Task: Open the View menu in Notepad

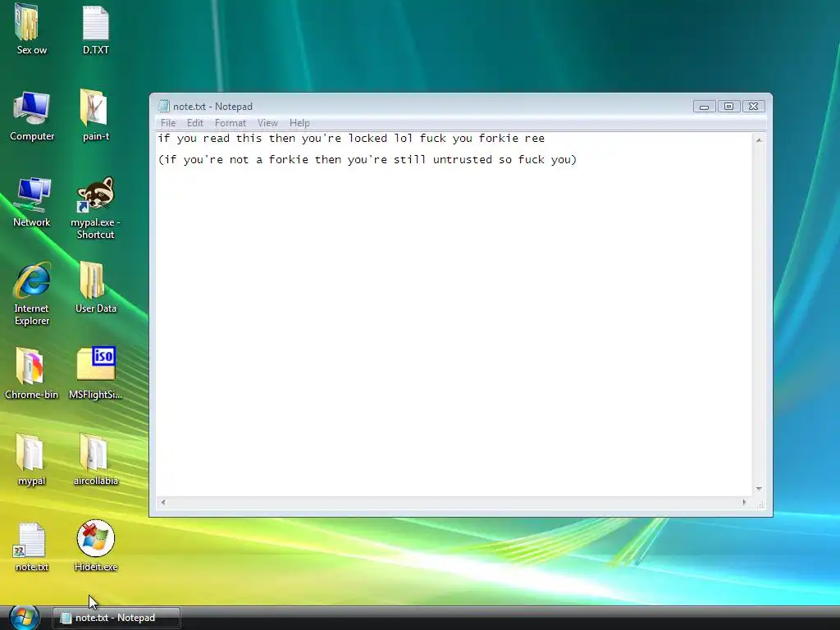Action: click(267, 123)
